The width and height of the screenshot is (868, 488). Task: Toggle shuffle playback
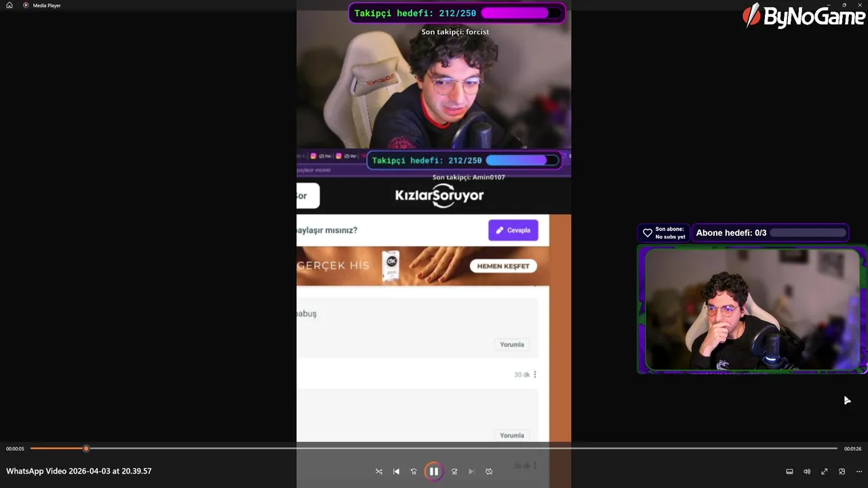[x=378, y=471]
